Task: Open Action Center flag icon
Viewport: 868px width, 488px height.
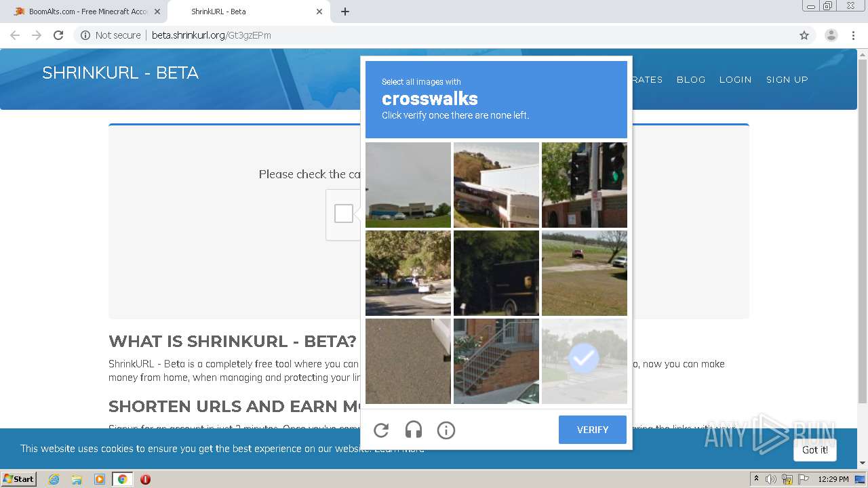Action: pyautogui.click(x=803, y=479)
